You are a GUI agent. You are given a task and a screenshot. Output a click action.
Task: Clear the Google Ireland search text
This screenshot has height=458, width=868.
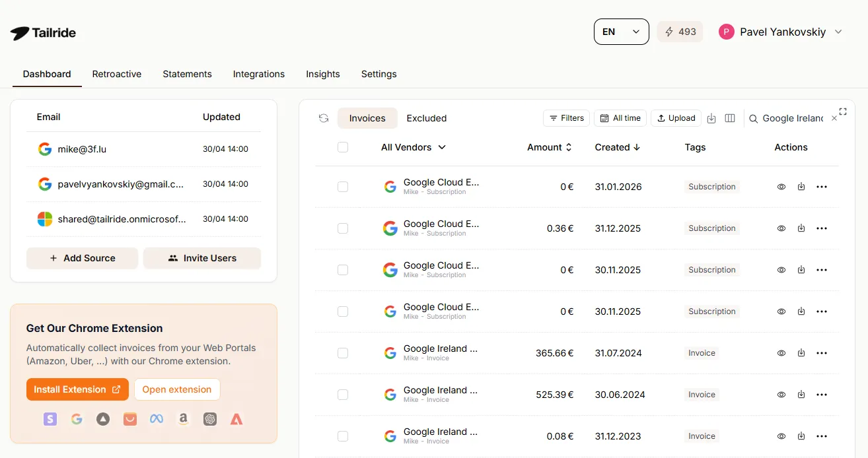pyautogui.click(x=834, y=118)
